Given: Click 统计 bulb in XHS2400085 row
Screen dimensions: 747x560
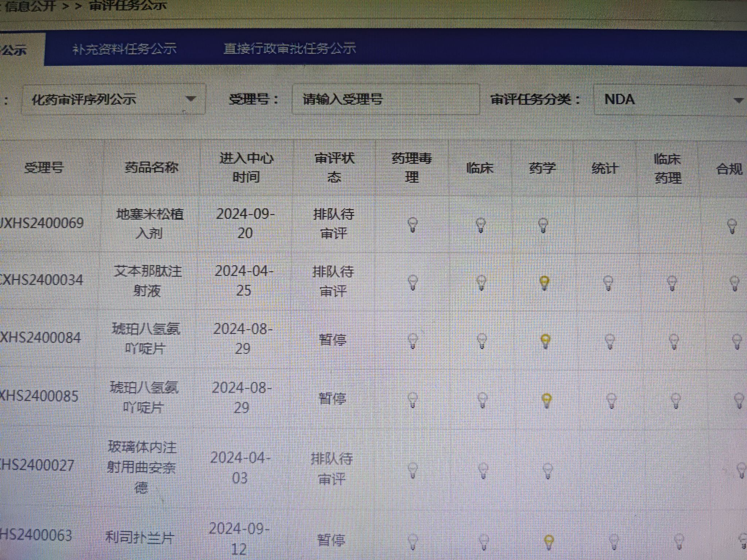Looking at the screenshot, I should [611, 401].
